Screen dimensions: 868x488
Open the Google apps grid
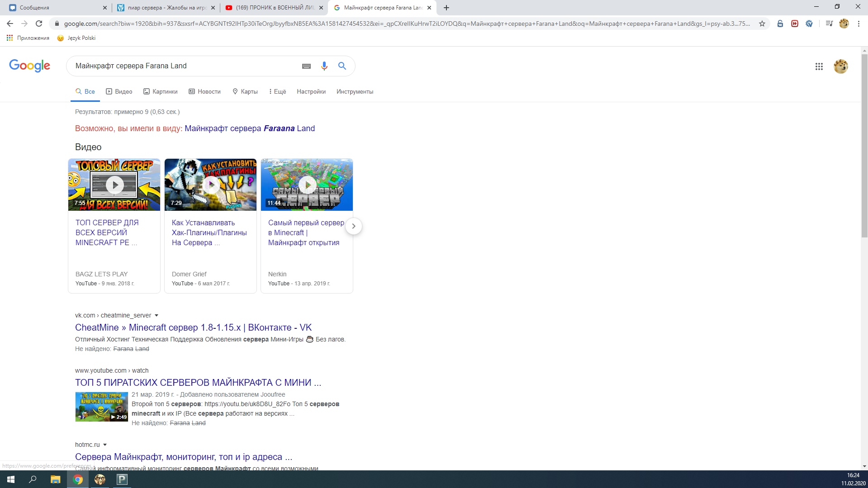click(819, 66)
